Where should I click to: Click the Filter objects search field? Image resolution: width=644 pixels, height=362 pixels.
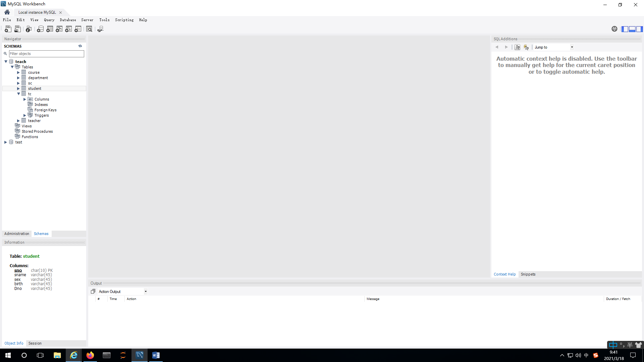pyautogui.click(x=46, y=54)
